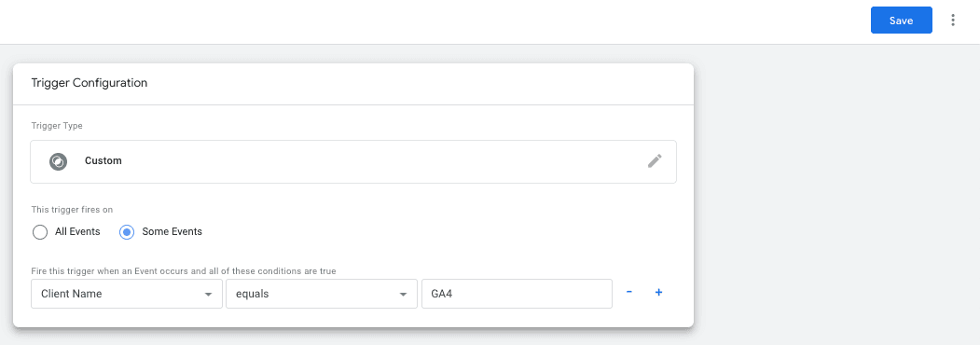Open the Client Name variable dropdown
Screen dimensions: 980x345
[127, 294]
